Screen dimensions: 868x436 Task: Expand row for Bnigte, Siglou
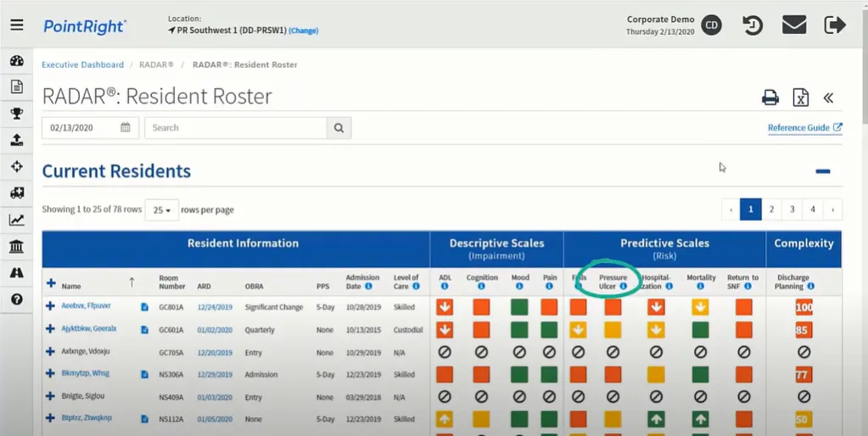[x=50, y=396]
